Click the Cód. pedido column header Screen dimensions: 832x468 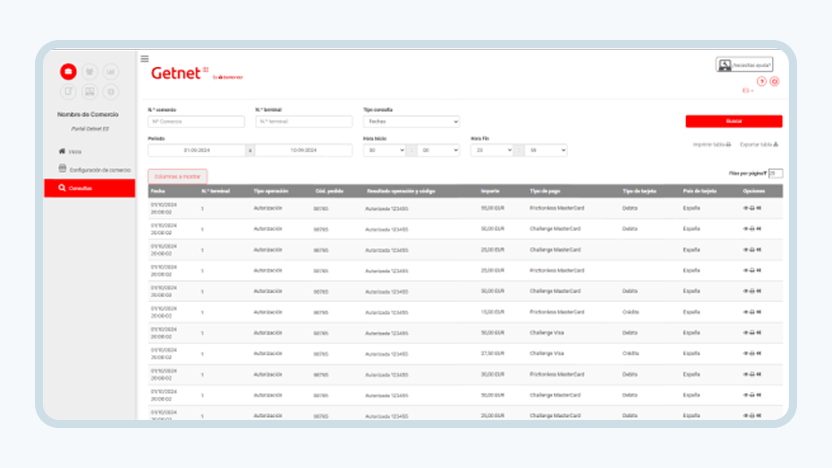click(x=330, y=191)
